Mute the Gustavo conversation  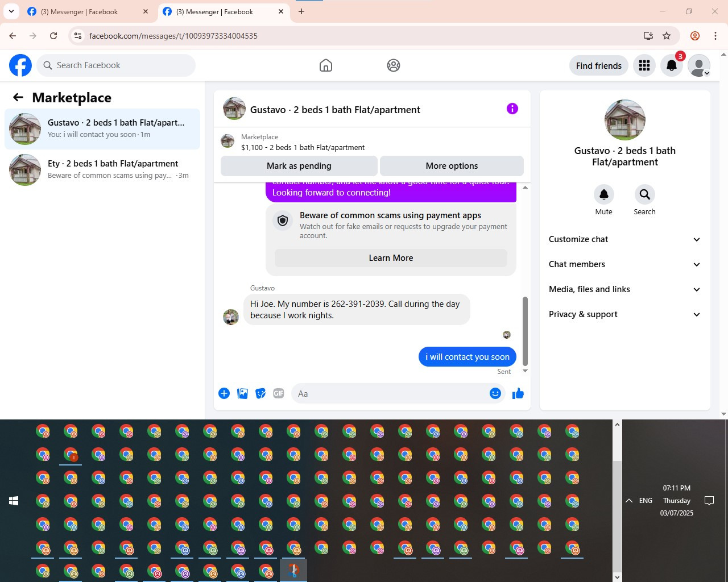[x=604, y=194]
